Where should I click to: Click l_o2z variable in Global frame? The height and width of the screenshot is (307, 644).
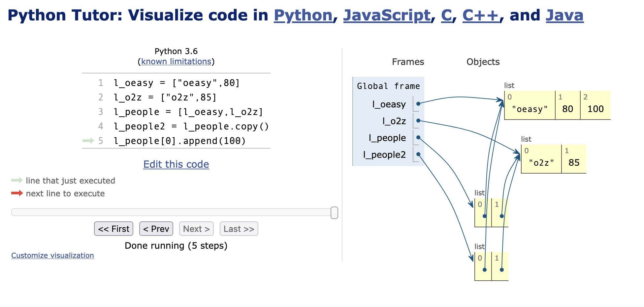pos(394,121)
